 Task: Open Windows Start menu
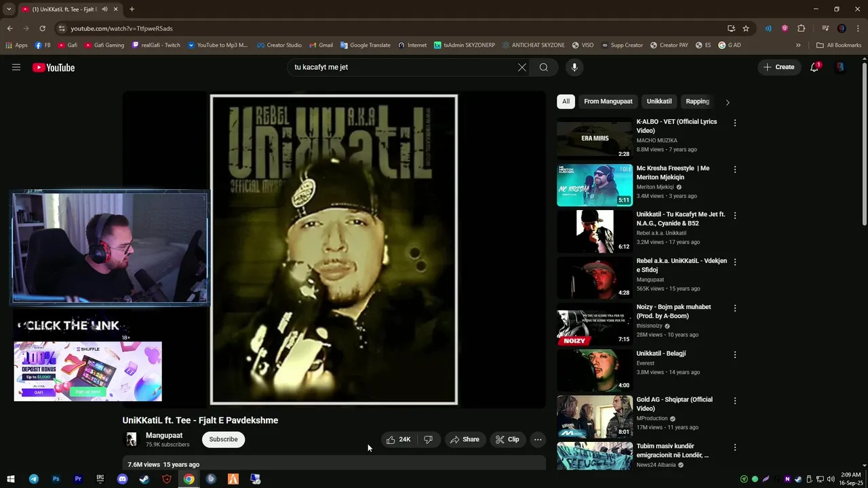pyautogui.click(x=11, y=479)
